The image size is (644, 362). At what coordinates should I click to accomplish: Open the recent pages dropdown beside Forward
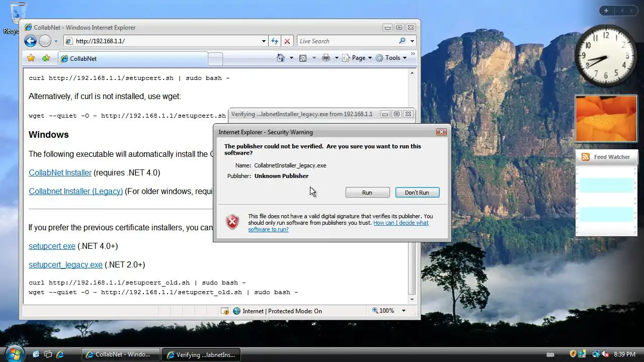point(56,41)
